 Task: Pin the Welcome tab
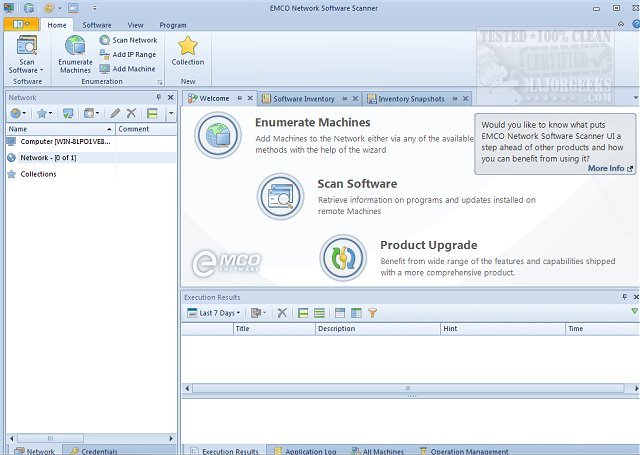(x=240, y=98)
